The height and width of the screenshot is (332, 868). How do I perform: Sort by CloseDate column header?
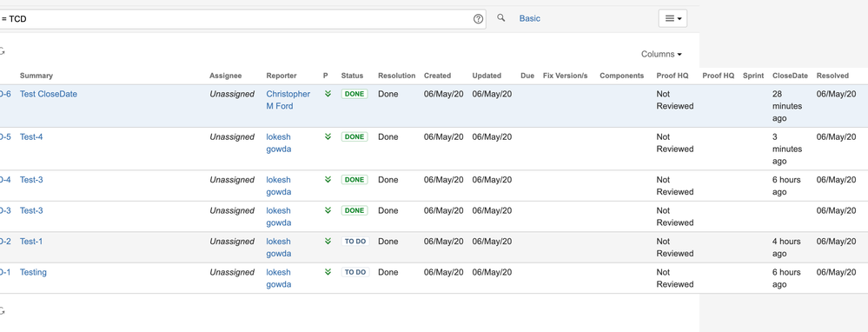tap(790, 76)
